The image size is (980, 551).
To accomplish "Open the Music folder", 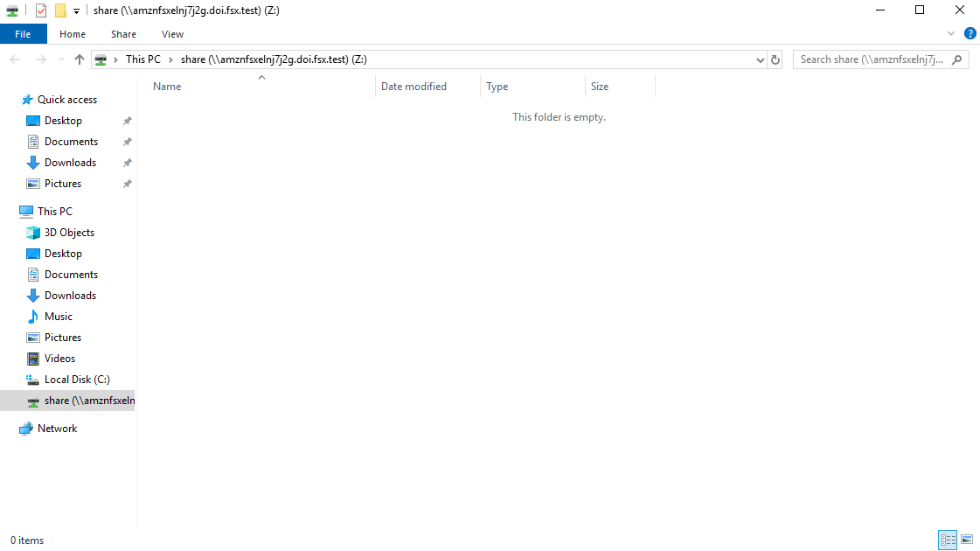I will (58, 317).
